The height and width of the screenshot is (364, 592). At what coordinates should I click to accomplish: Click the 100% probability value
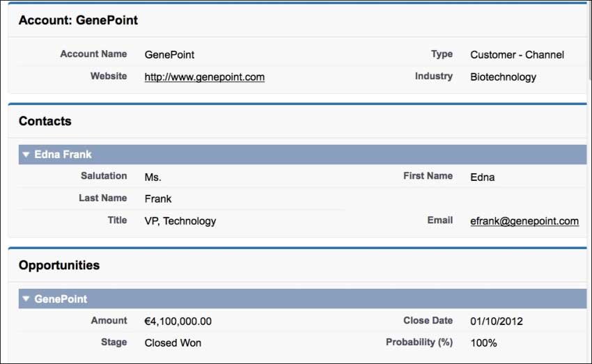[483, 343]
